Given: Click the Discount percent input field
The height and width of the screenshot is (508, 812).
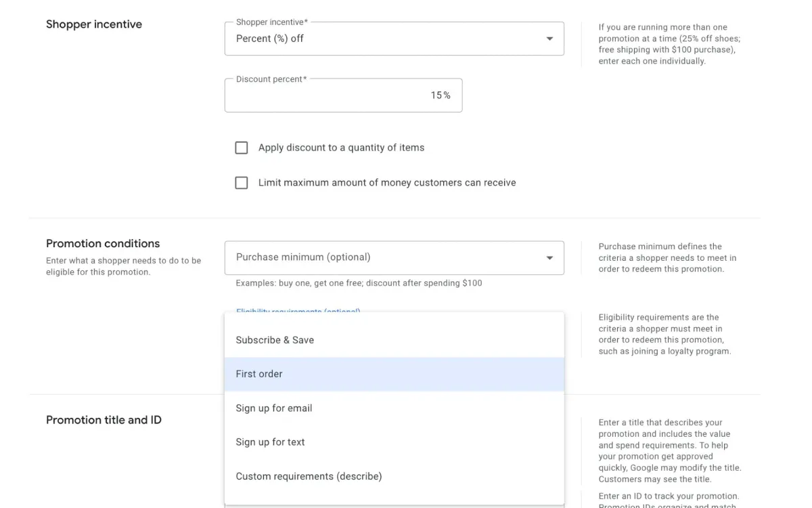Looking at the screenshot, I should pyautogui.click(x=343, y=95).
